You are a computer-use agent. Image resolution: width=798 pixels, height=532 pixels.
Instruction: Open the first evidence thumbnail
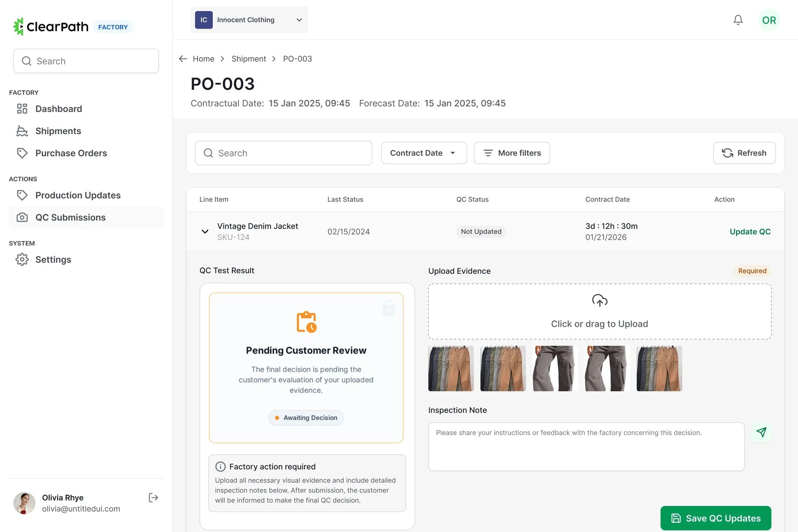point(451,368)
